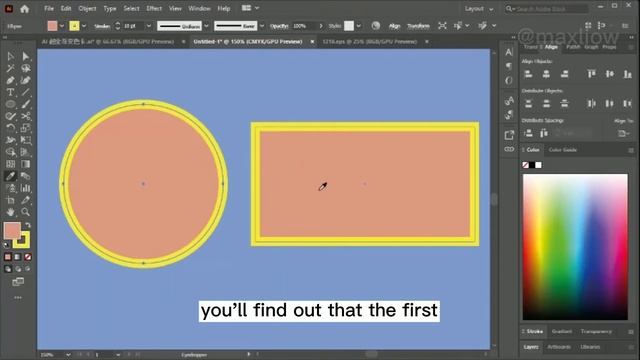Click the Stroke label in control bar
The width and height of the screenshot is (640, 360).
pos(102,26)
